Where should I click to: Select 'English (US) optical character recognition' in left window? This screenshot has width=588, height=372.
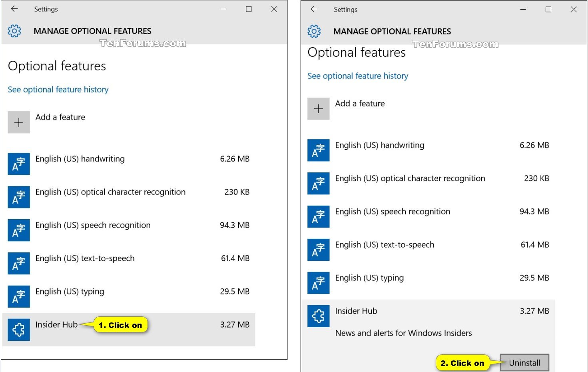pos(110,192)
